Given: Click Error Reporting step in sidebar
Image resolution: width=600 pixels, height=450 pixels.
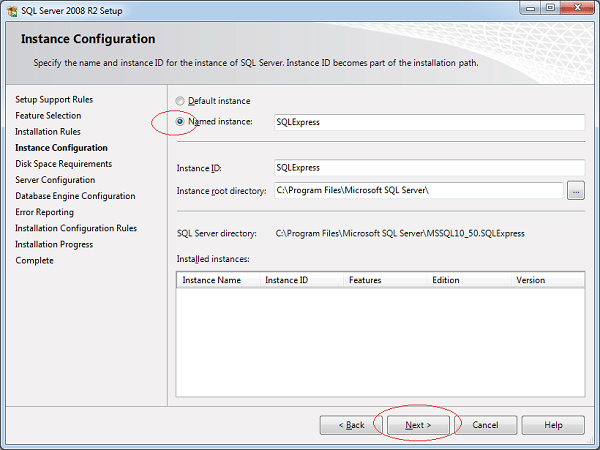Looking at the screenshot, I should click(x=44, y=212).
